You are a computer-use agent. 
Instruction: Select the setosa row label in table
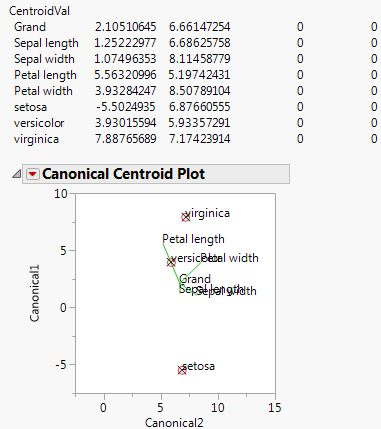click(x=30, y=107)
